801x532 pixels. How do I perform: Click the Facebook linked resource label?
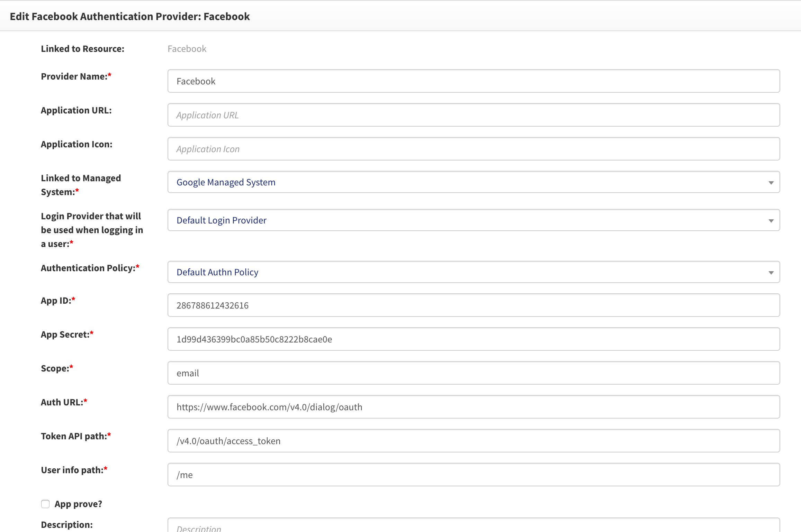point(187,48)
